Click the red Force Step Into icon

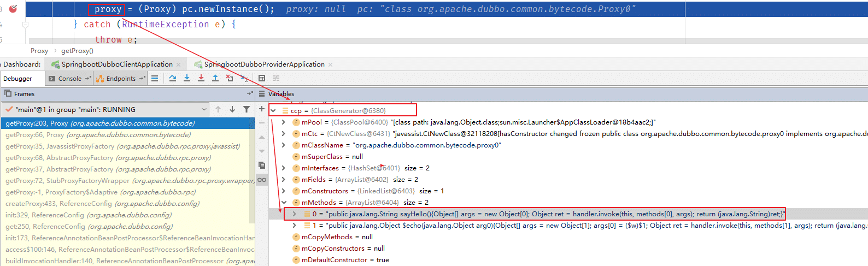pos(201,78)
